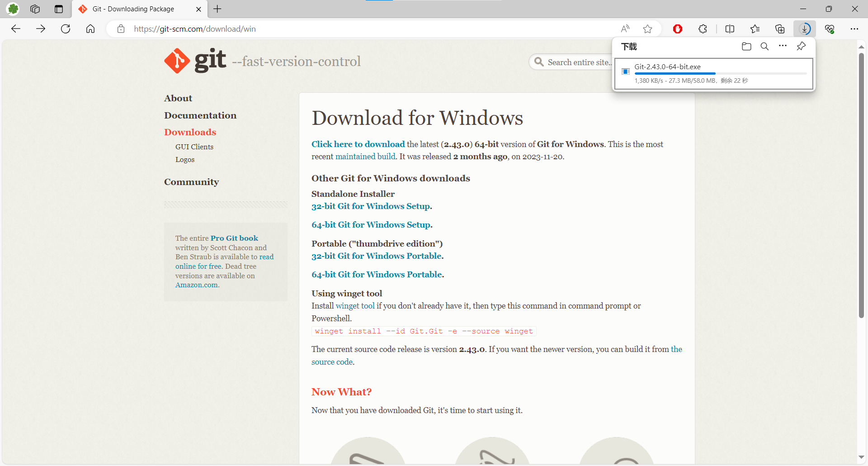
Task: Open the Read aloud icon
Action: point(625,29)
